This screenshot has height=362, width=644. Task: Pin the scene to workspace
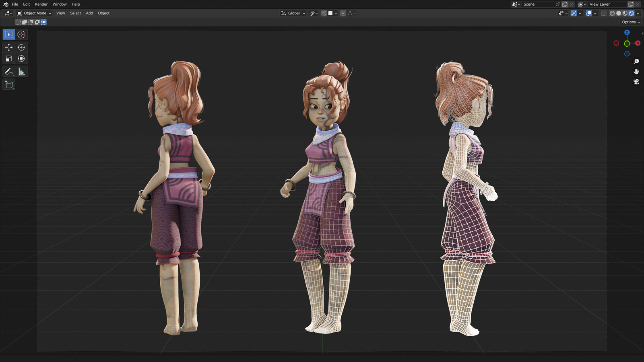pos(558,4)
